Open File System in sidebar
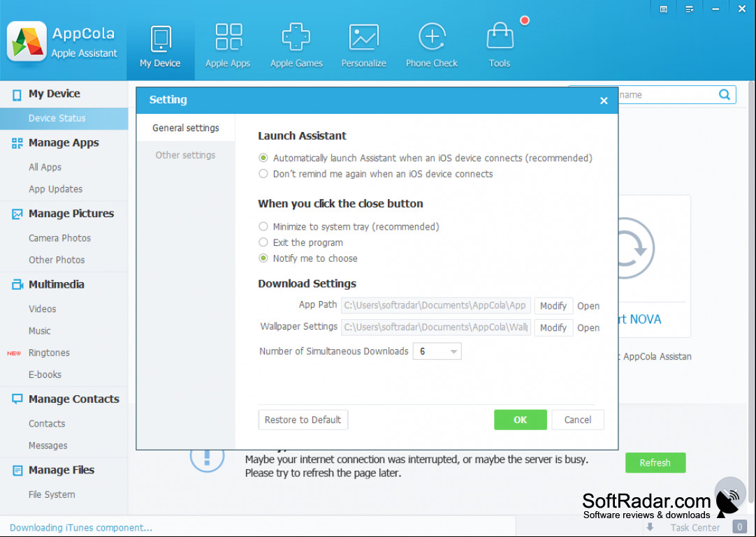756x537 pixels. click(x=52, y=494)
